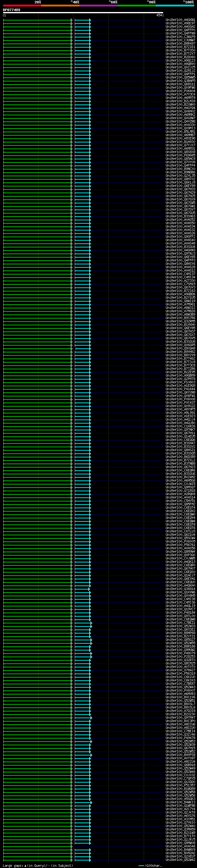The width and height of the screenshot is (197, 868).
Task: Select hit UniRef100_B8HP68
Action: click(180, 633)
